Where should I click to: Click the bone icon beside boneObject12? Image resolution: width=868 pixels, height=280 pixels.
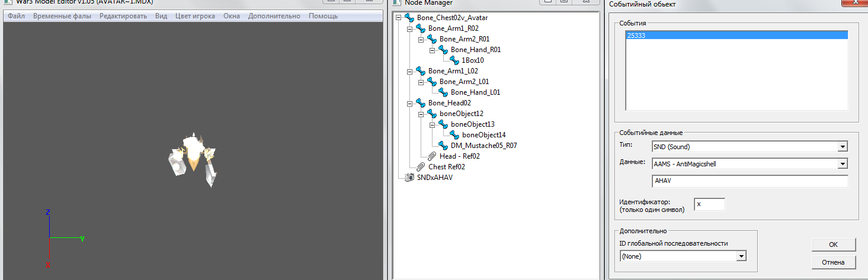coord(432,114)
